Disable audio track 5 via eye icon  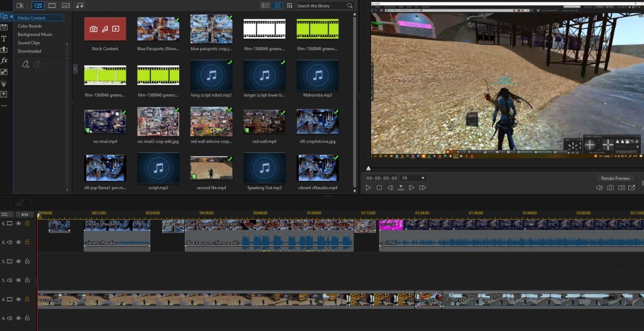tap(18, 280)
